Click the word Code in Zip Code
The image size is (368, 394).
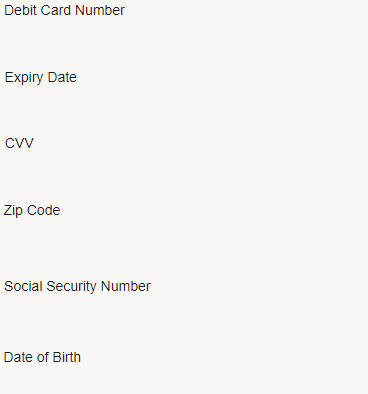pyautogui.click(x=43, y=211)
